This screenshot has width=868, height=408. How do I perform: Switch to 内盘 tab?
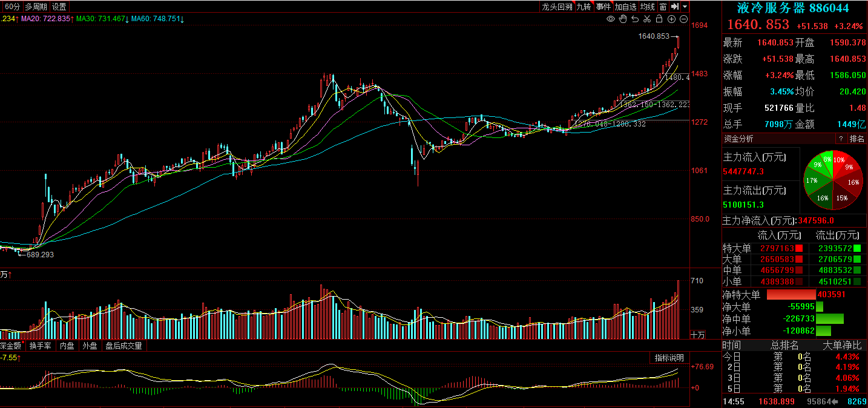point(67,346)
